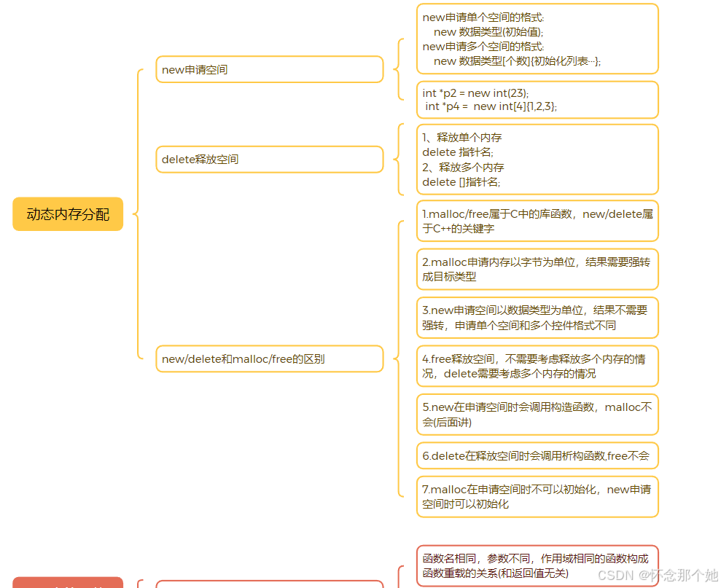721x588 pixels.
Task: Select the node about new在申请空间时会调用构造函数
Action: [x=537, y=414]
